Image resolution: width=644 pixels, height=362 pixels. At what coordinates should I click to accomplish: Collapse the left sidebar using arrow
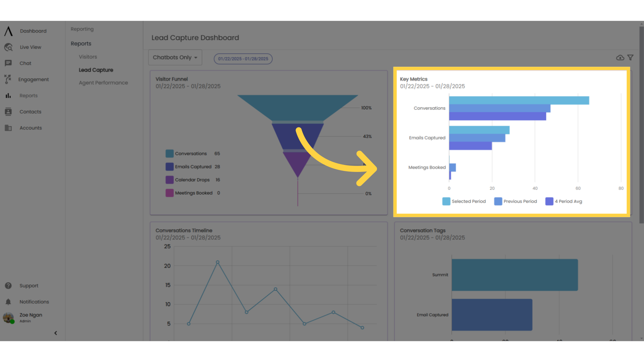coord(56,333)
